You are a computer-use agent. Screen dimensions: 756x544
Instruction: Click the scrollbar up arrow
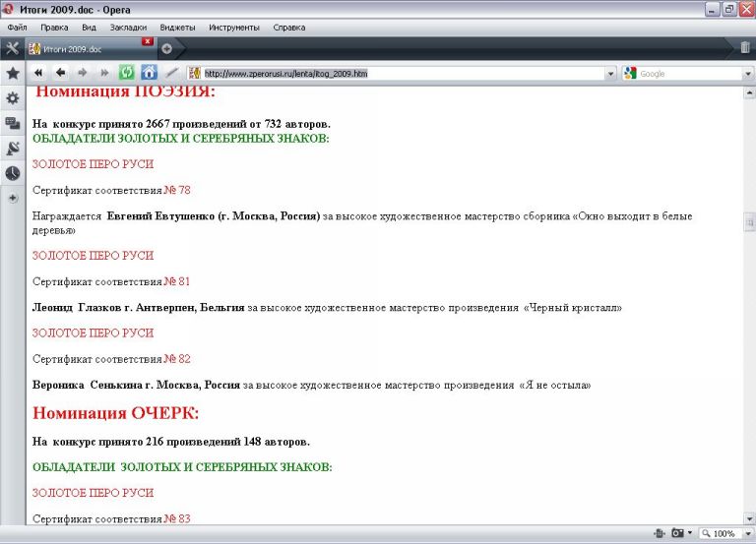point(749,92)
